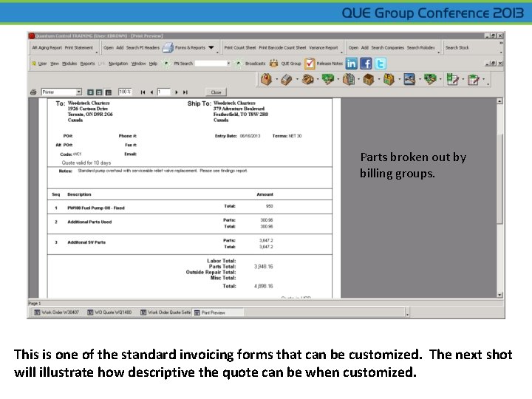
Task: Open the View menu
Action: pyautogui.click(x=54, y=64)
